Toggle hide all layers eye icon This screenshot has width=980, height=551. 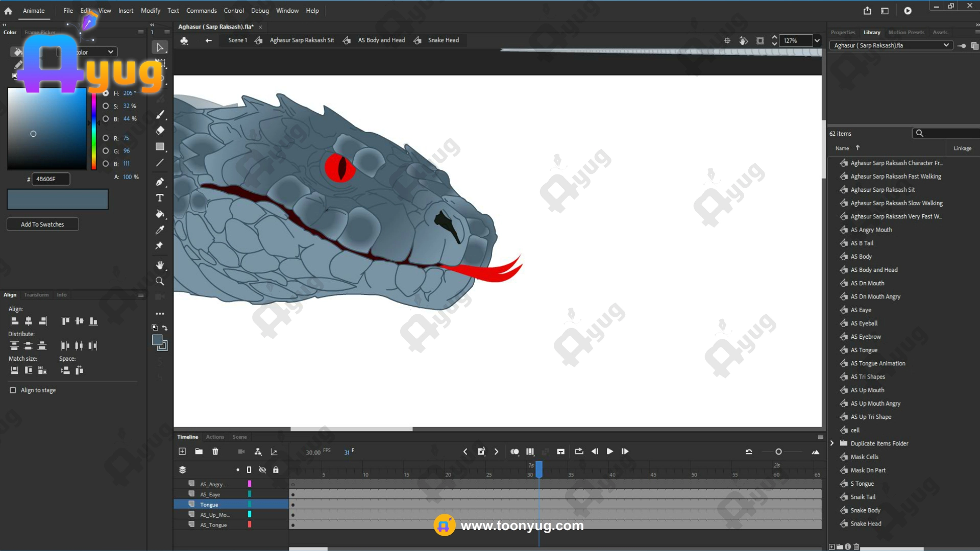click(x=262, y=470)
